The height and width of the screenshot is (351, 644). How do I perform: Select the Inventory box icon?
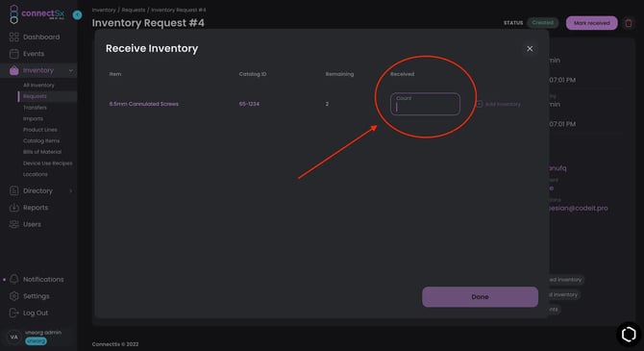coord(14,70)
